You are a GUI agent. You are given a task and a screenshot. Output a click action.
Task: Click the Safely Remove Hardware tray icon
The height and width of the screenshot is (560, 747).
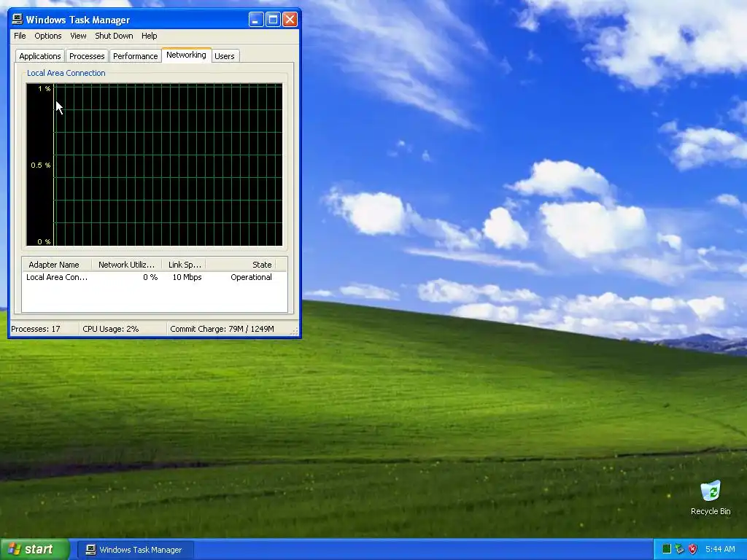point(679,550)
